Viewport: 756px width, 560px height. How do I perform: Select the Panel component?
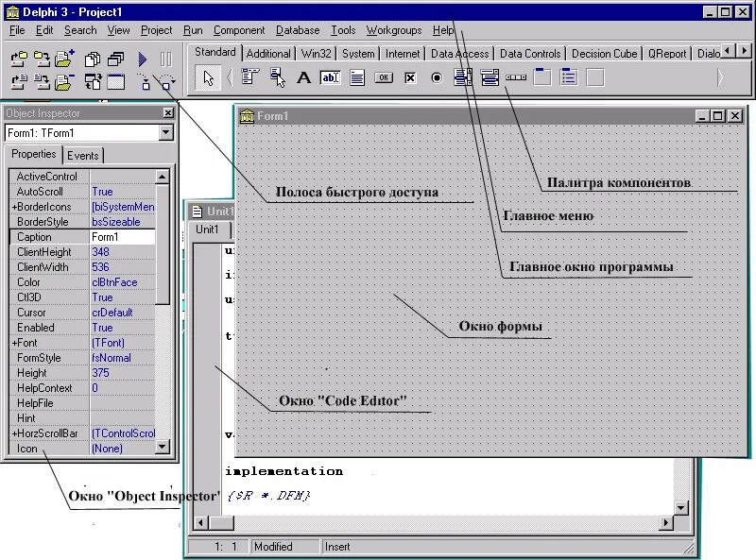click(595, 77)
